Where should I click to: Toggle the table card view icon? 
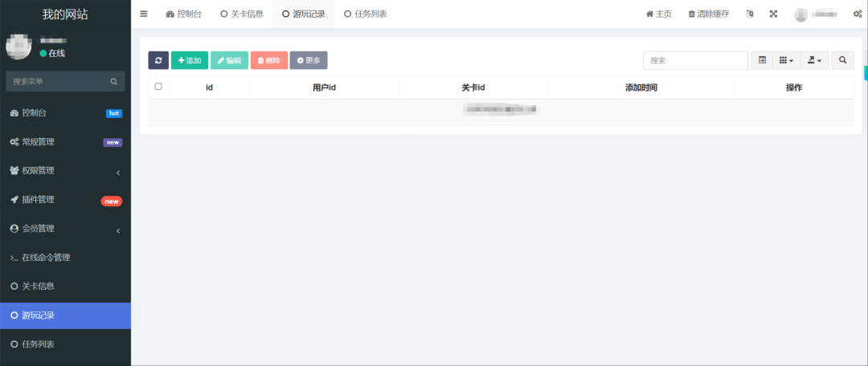point(762,60)
